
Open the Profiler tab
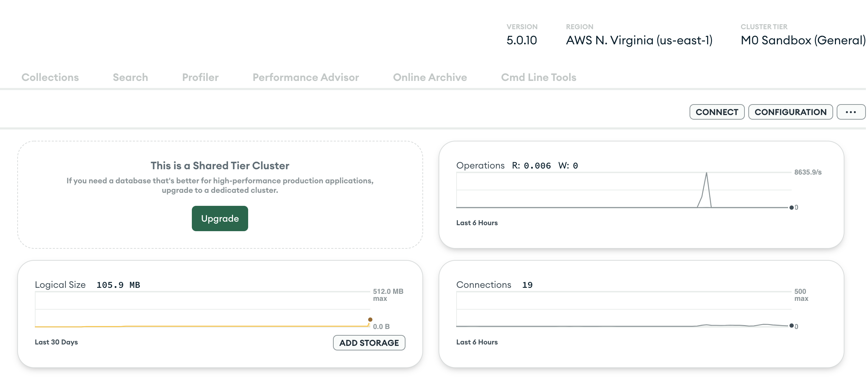pos(200,77)
